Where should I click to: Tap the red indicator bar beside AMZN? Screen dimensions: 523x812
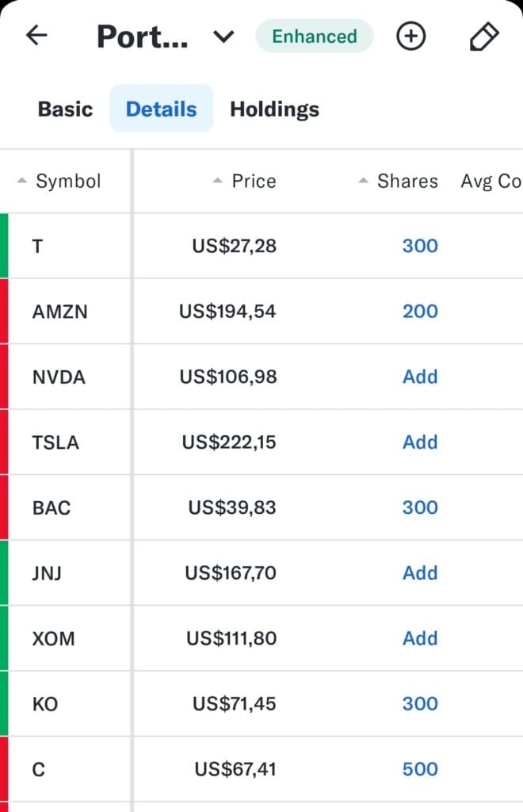coord(4,311)
